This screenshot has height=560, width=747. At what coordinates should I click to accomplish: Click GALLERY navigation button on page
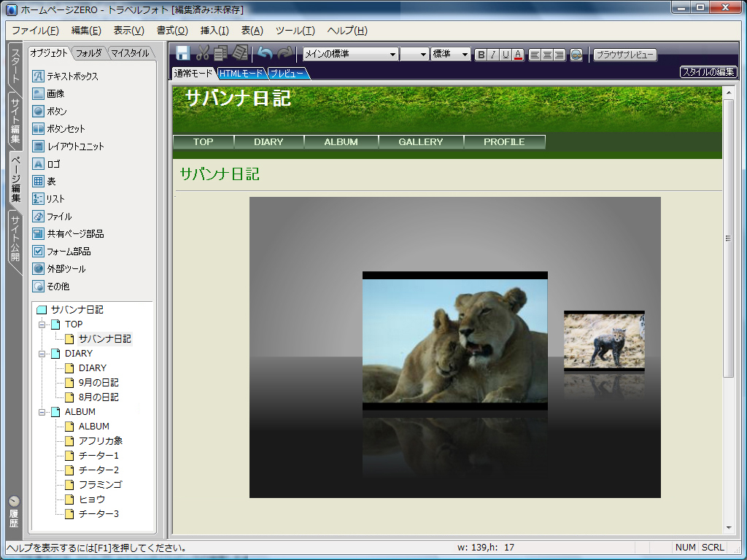tap(421, 142)
